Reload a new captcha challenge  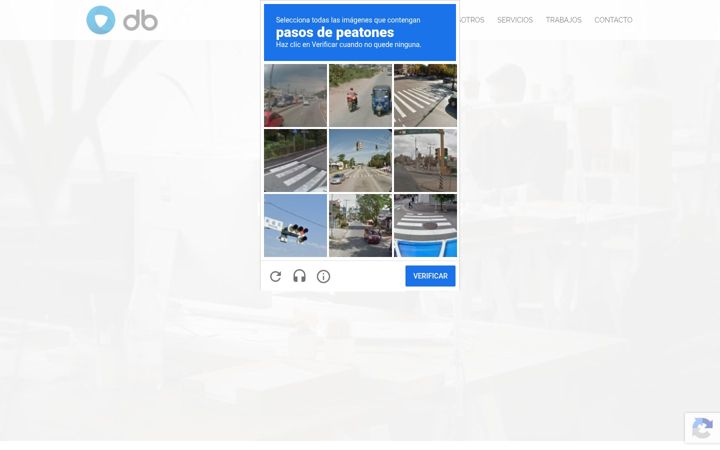[x=276, y=276]
